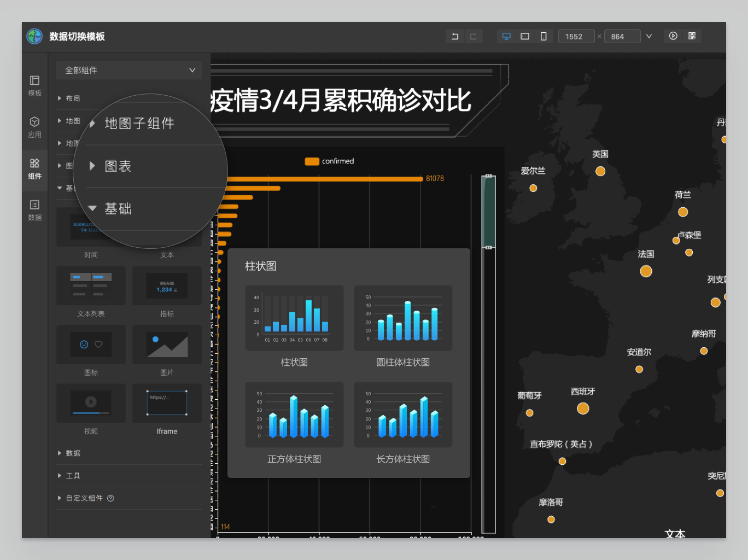748x560 pixels.
Task: Select the 图标 component thumbnail
Action: pyautogui.click(x=91, y=345)
